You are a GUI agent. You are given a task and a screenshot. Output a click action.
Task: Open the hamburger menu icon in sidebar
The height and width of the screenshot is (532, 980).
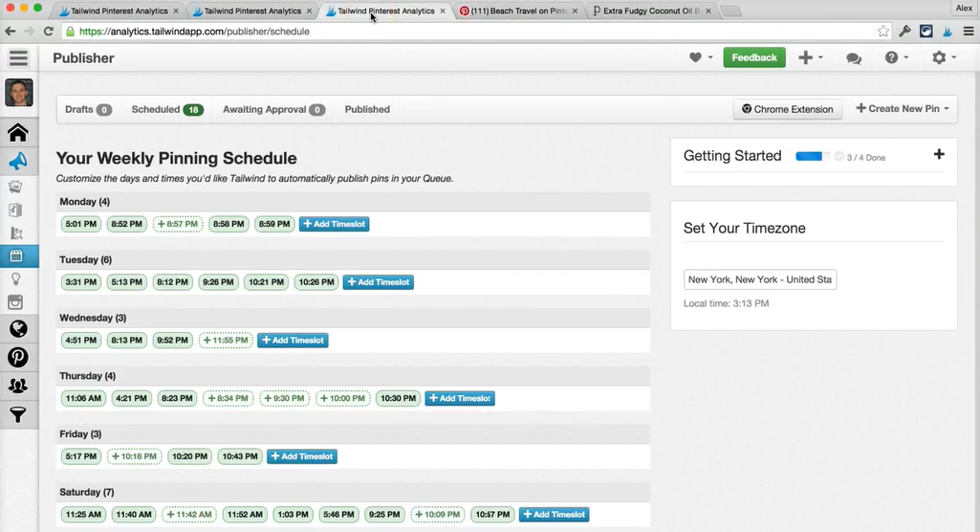point(19,58)
